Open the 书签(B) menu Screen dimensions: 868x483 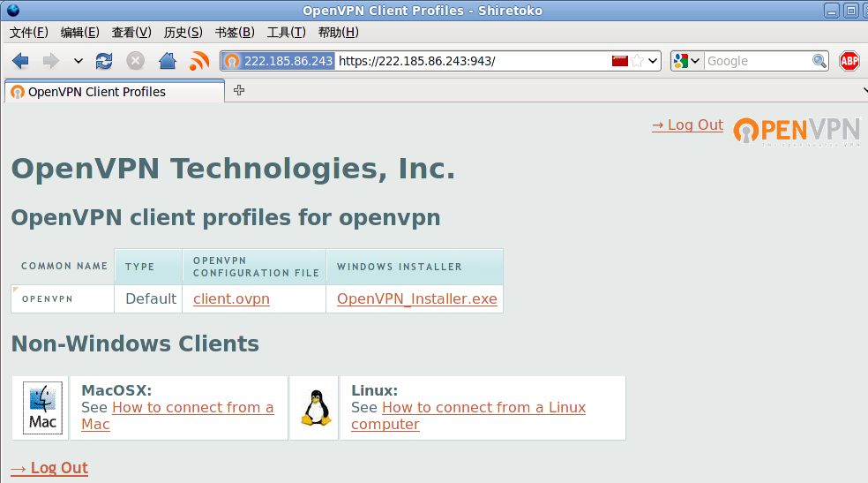pos(235,32)
